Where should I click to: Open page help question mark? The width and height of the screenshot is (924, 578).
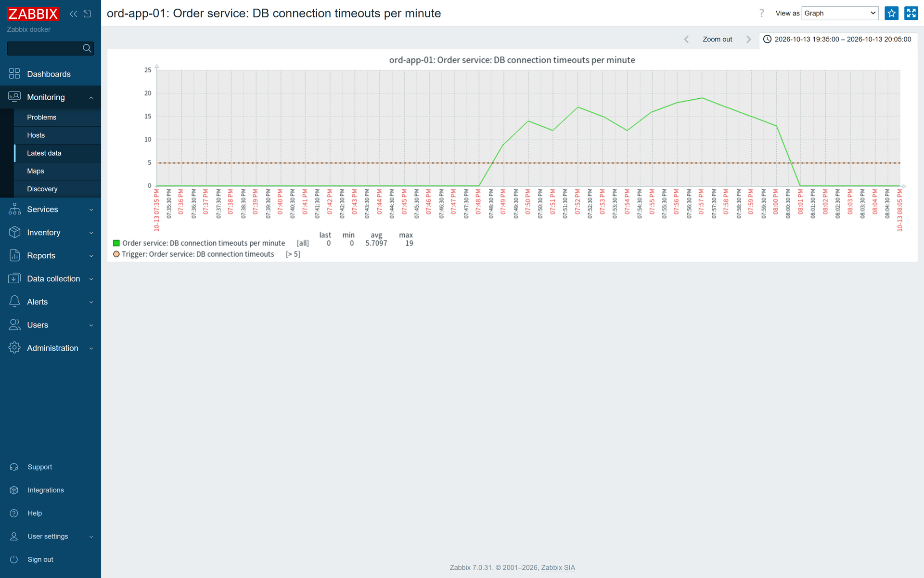coord(761,13)
